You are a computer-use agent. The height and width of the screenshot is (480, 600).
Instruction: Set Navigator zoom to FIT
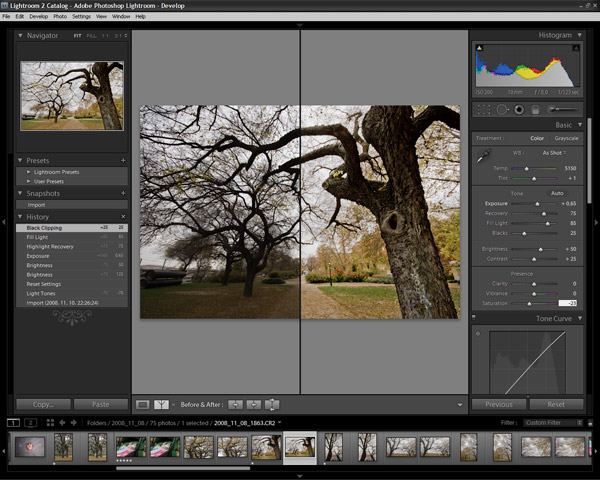(78, 36)
